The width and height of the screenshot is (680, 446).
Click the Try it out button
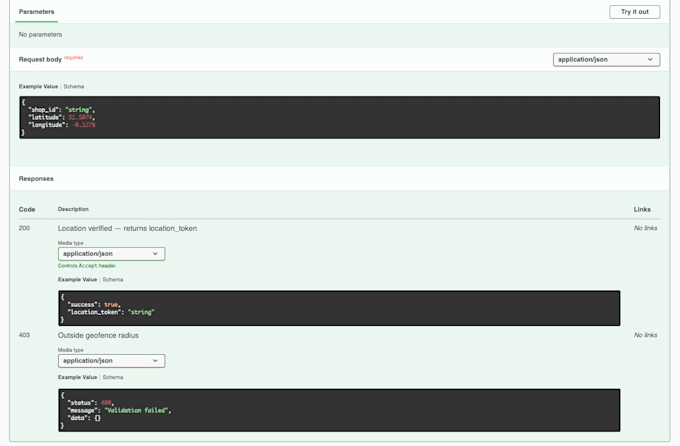634,12
